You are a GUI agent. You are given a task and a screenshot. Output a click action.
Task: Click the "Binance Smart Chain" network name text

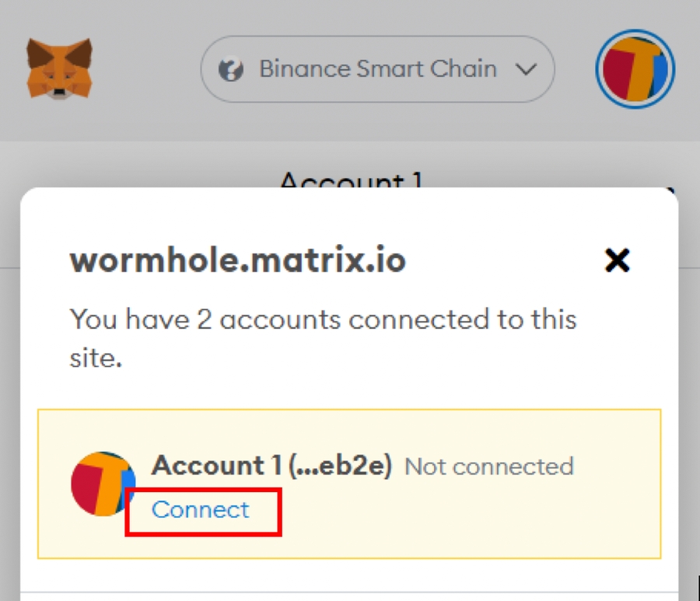377,69
